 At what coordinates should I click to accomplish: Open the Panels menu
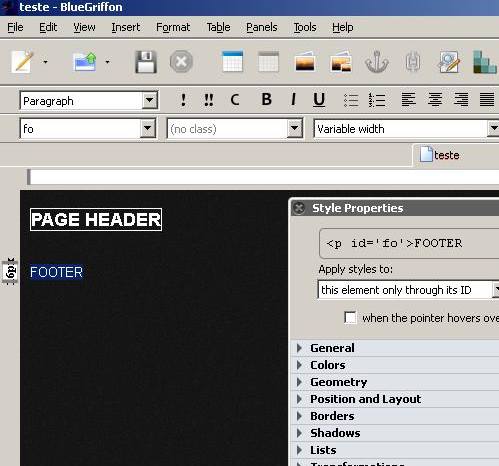pyautogui.click(x=262, y=27)
